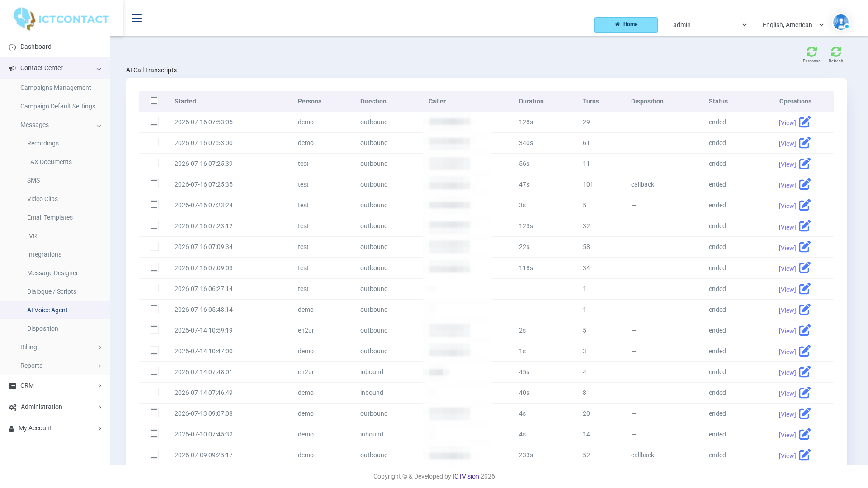Go to Recordings in sidebar
Screen dimensions: 868x488
coord(43,144)
